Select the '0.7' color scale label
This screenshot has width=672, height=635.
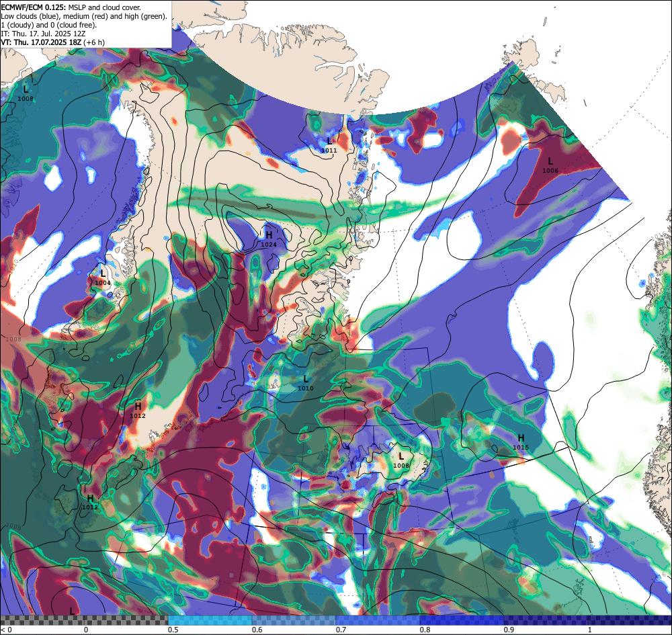click(x=341, y=630)
